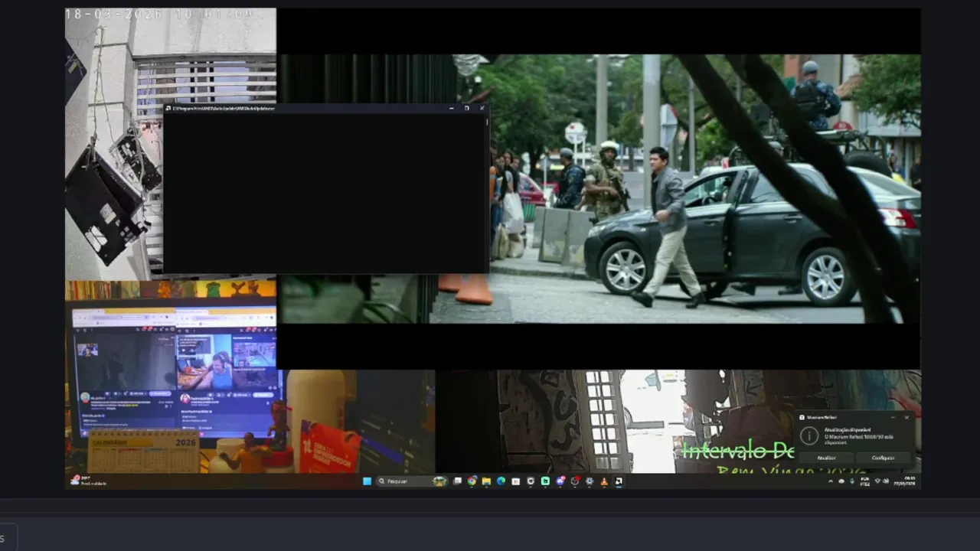Minimize the black console window

point(452,108)
